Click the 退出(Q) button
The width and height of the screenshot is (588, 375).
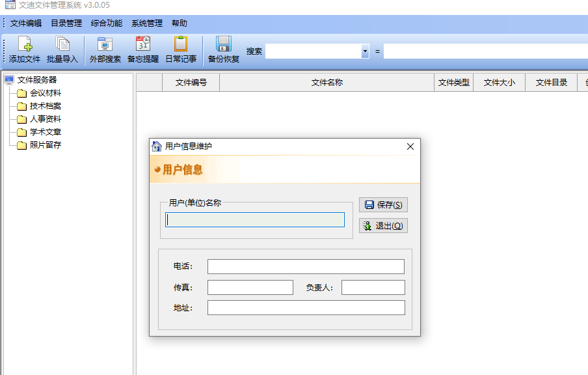coord(383,226)
